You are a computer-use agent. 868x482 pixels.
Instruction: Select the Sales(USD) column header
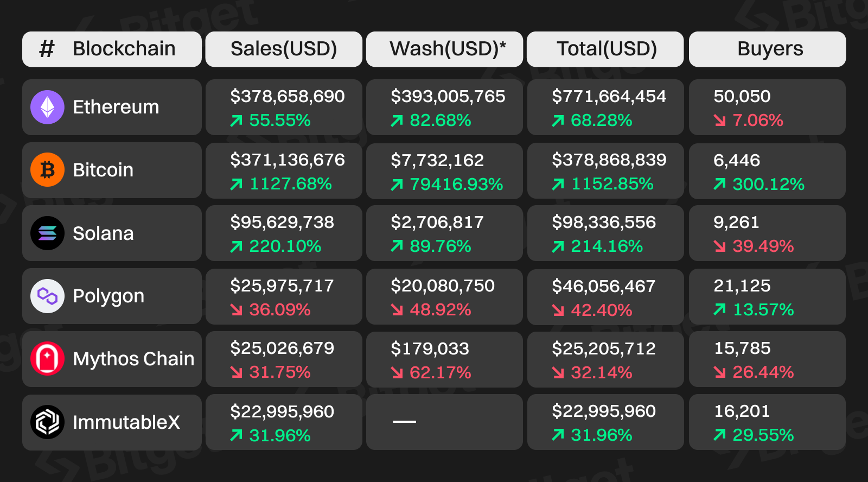pos(284,49)
